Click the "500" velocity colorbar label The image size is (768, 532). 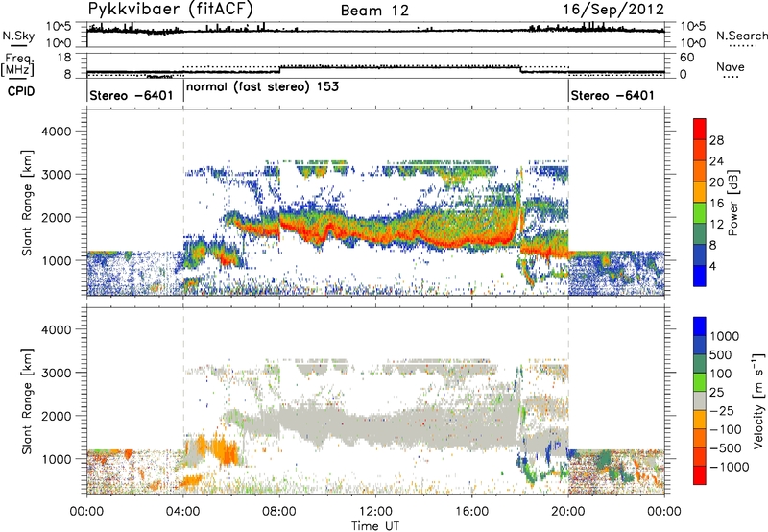721,354
